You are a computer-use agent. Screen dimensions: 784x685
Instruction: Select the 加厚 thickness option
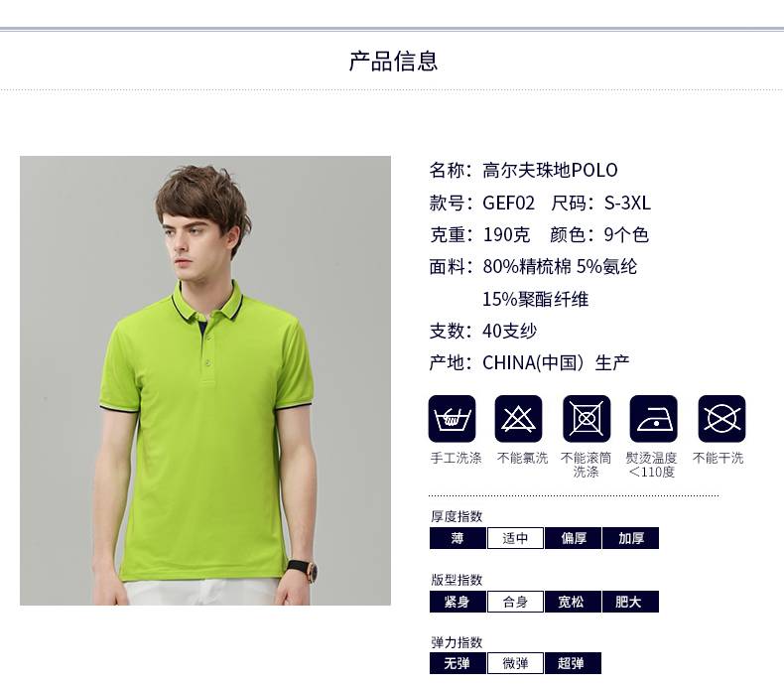(x=630, y=538)
